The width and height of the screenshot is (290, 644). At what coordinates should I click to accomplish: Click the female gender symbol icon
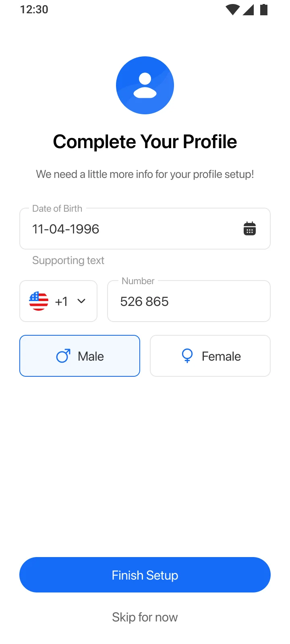(187, 356)
